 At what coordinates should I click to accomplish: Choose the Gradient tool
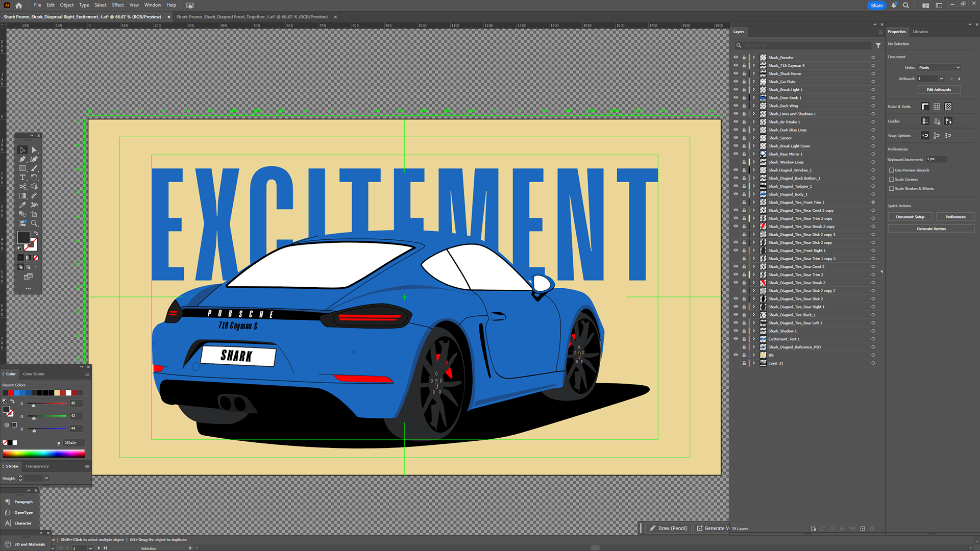22,196
